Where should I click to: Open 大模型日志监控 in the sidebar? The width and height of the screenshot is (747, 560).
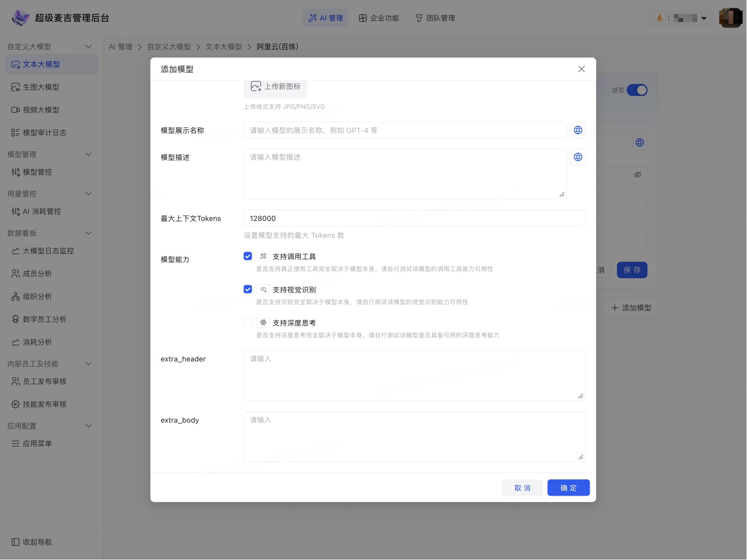tap(51, 251)
